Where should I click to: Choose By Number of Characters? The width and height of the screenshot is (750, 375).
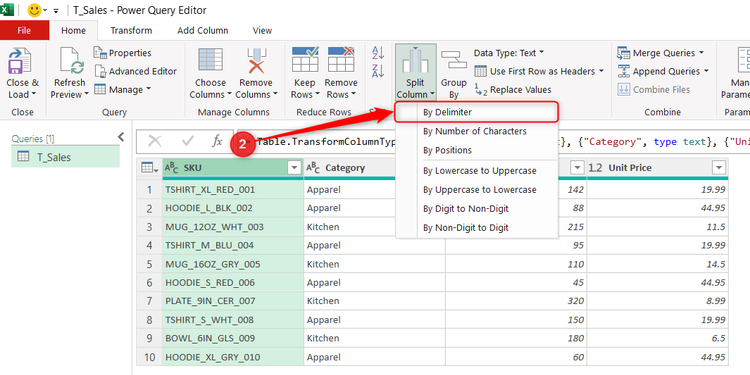click(476, 131)
